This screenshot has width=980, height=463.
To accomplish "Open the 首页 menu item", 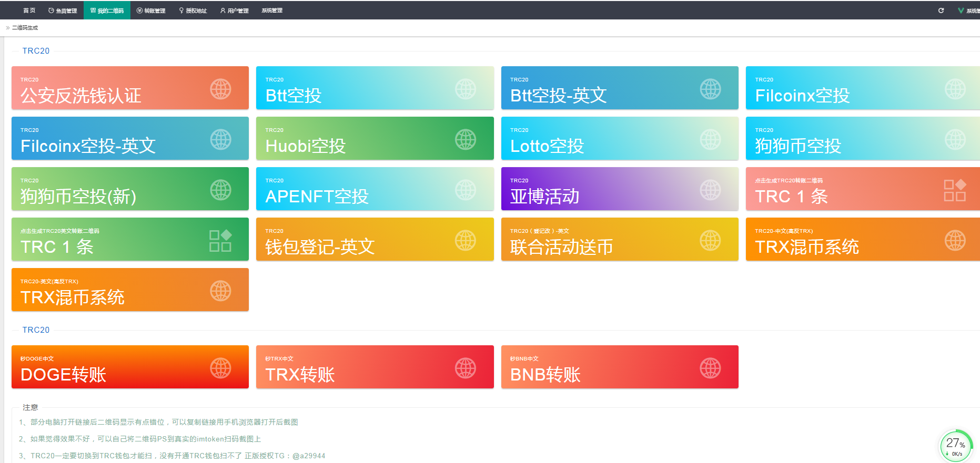I will point(29,11).
